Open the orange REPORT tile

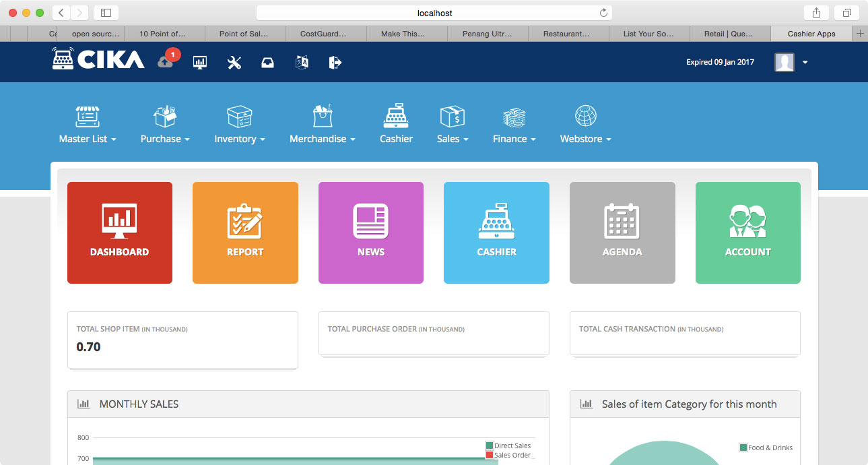pyautogui.click(x=245, y=232)
